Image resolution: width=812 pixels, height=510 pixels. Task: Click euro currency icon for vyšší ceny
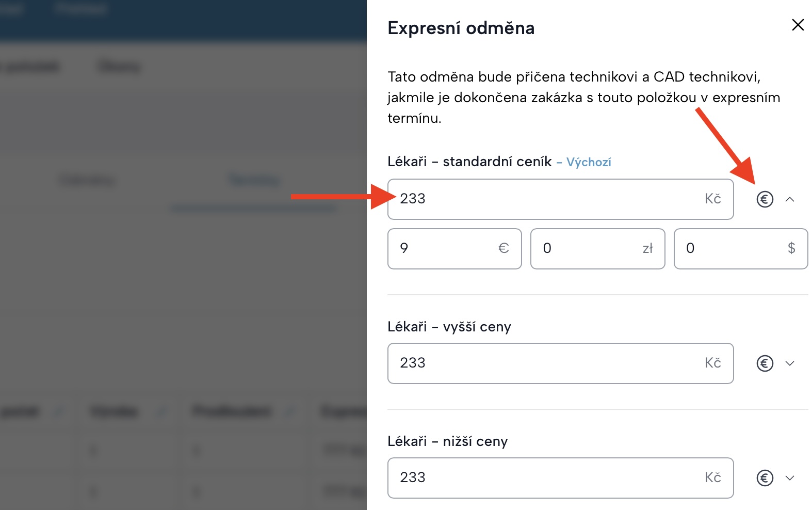tap(765, 363)
